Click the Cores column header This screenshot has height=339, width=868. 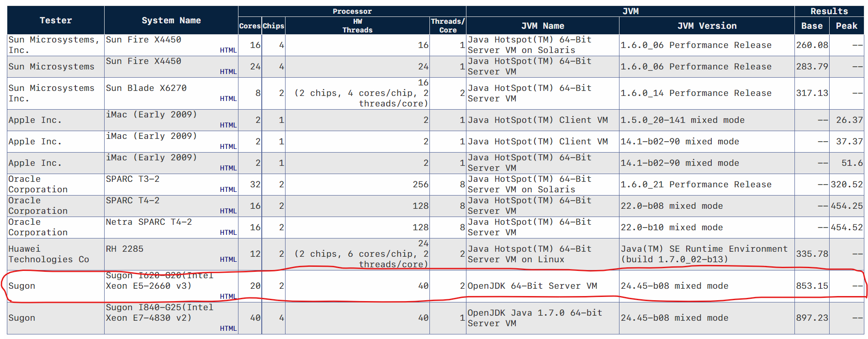(250, 26)
